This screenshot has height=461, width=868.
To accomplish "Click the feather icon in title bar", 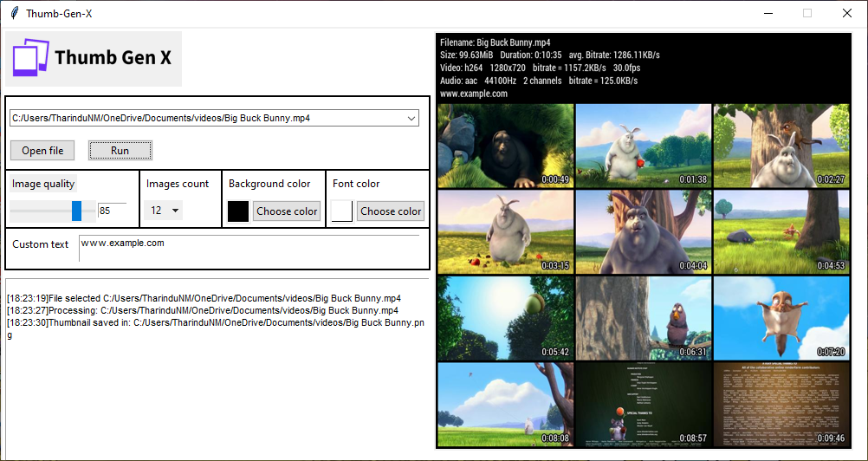I will 14,13.
